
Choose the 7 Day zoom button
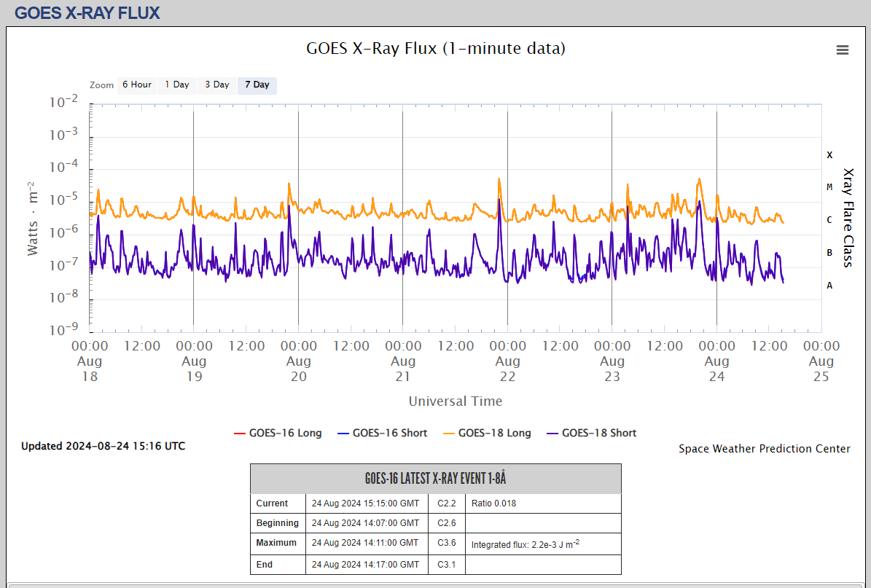[x=257, y=85]
